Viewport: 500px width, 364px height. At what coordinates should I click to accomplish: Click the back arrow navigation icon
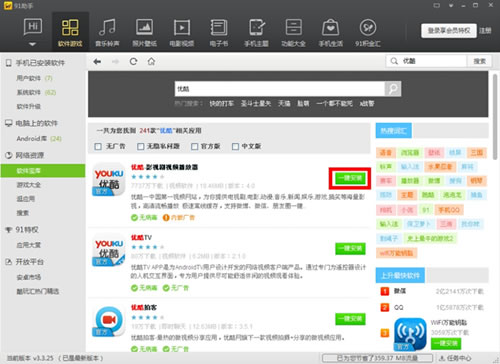tap(97, 61)
